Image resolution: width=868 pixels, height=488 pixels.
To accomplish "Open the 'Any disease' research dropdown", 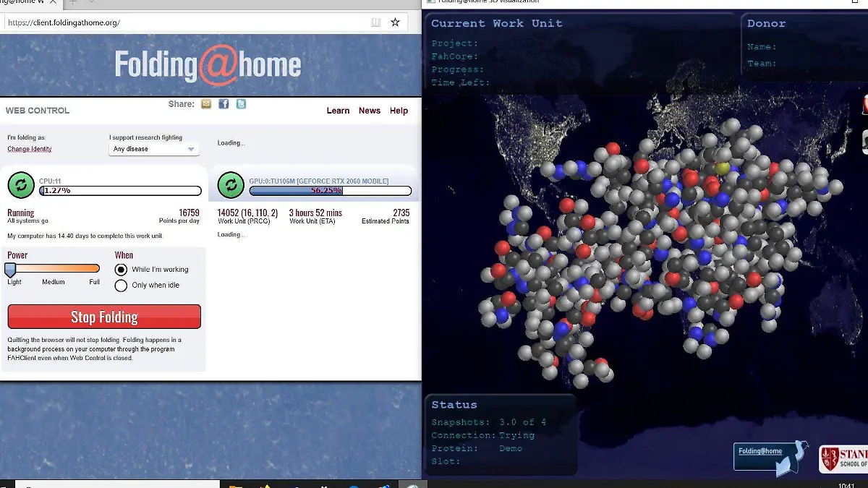I will pyautogui.click(x=154, y=149).
